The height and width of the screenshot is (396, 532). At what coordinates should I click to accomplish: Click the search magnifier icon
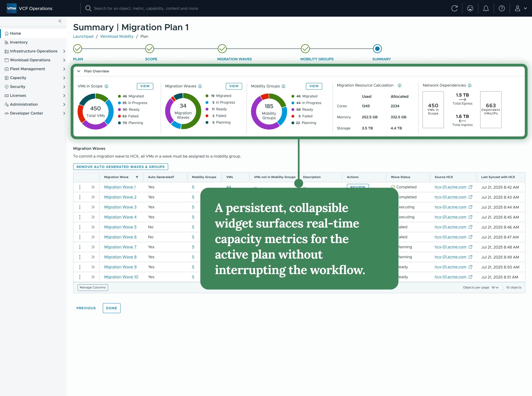(x=88, y=8)
